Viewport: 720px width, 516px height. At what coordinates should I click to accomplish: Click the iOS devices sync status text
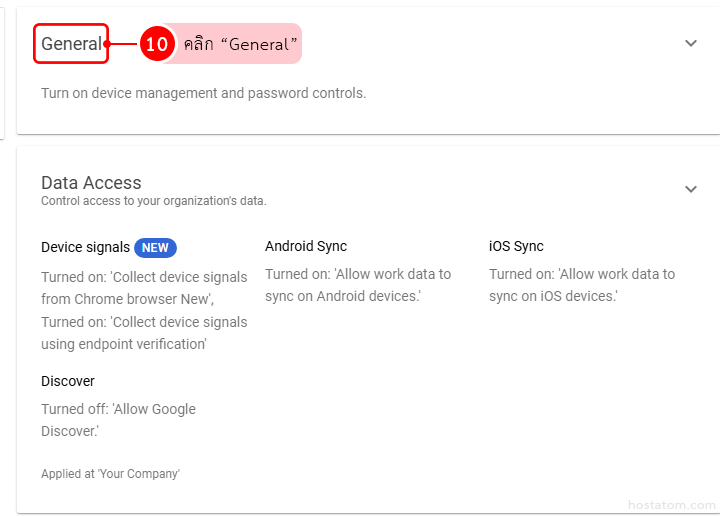582,285
